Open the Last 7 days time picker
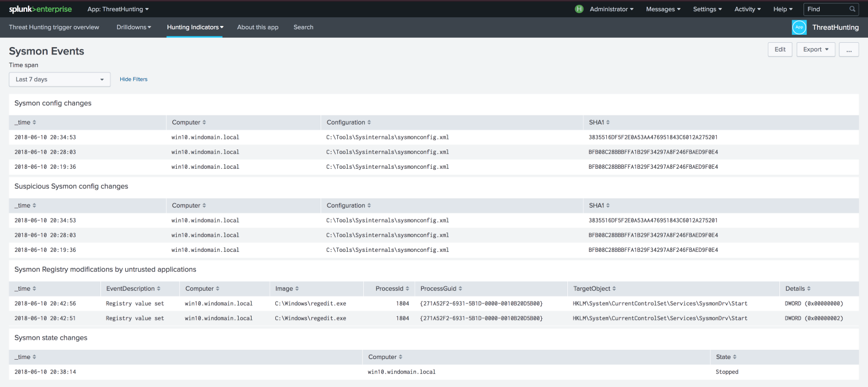Viewport: 868px width, 387px height. click(60, 79)
